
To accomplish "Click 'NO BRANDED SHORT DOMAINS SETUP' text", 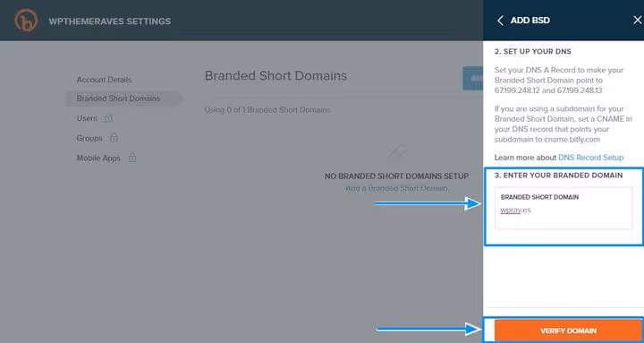I will [396, 176].
